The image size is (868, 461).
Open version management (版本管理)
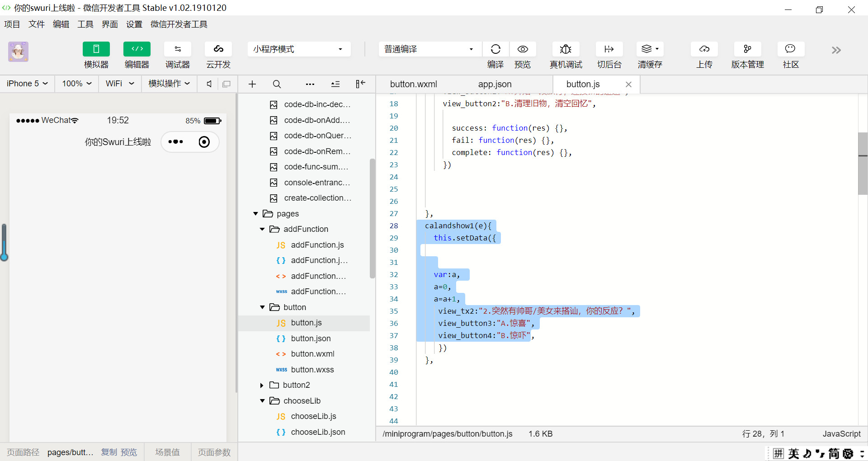click(x=747, y=49)
